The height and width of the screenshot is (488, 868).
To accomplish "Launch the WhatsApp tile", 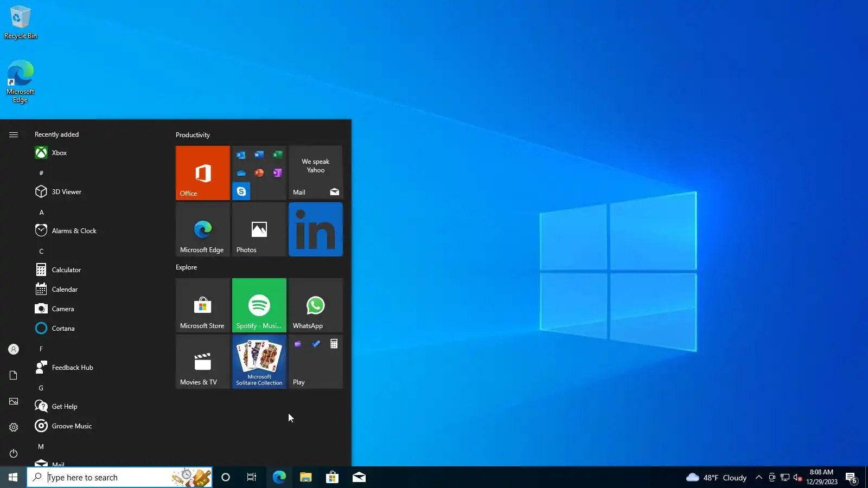I will pyautogui.click(x=316, y=305).
